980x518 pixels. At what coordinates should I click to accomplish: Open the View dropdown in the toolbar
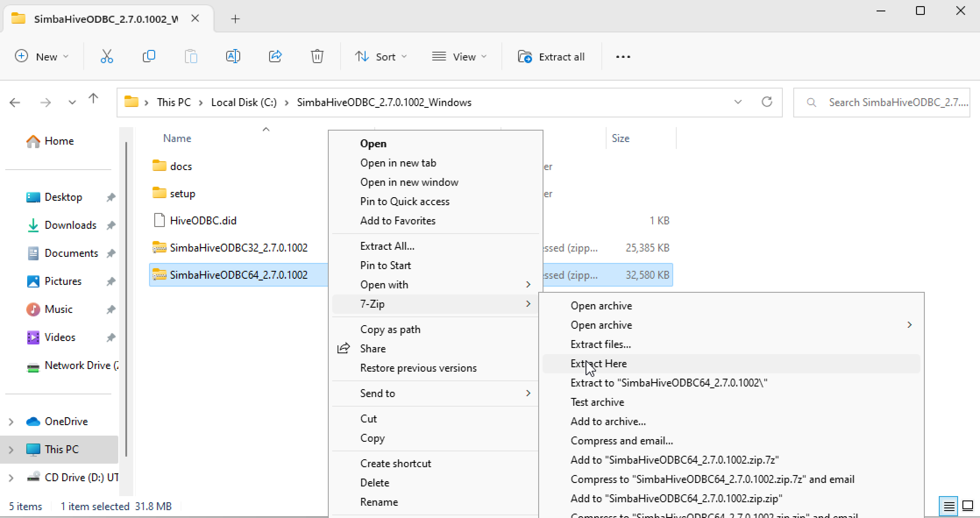coord(459,57)
